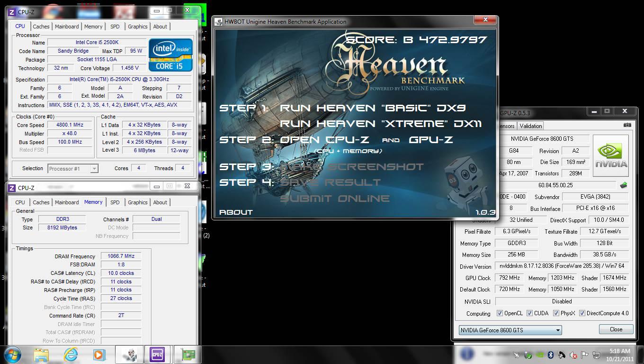Click the blurred blue circle in the taskbar
The height and width of the screenshot is (364, 644).
(x=466, y=354)
